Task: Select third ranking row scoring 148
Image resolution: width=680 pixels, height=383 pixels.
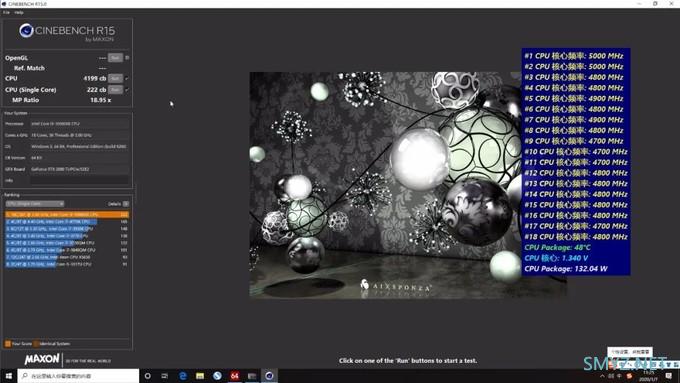Action: (67, 229)
